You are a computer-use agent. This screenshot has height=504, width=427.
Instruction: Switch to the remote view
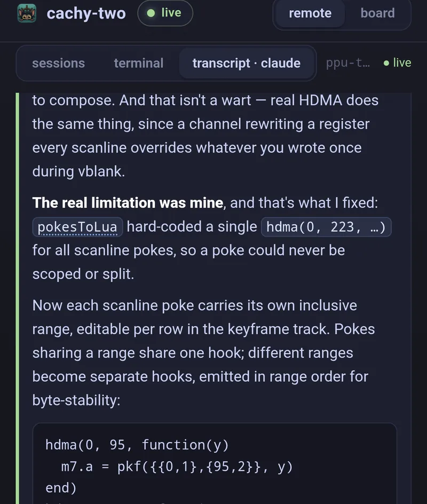(310, 13)
